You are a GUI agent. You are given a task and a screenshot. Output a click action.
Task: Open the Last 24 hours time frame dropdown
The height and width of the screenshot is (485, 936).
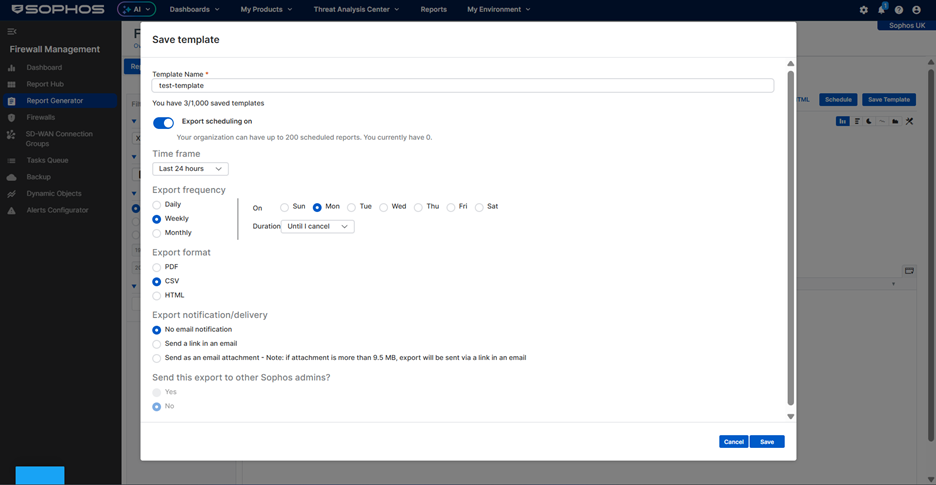click(190, 169)
